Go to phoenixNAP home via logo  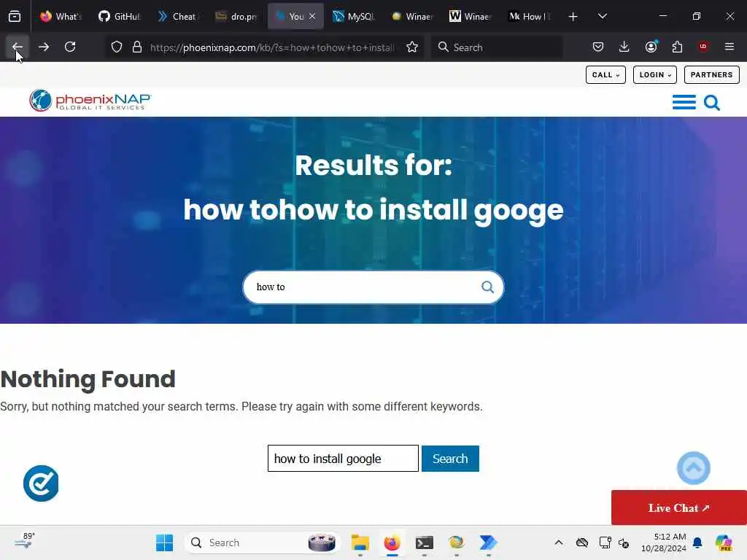click(90, 100)
